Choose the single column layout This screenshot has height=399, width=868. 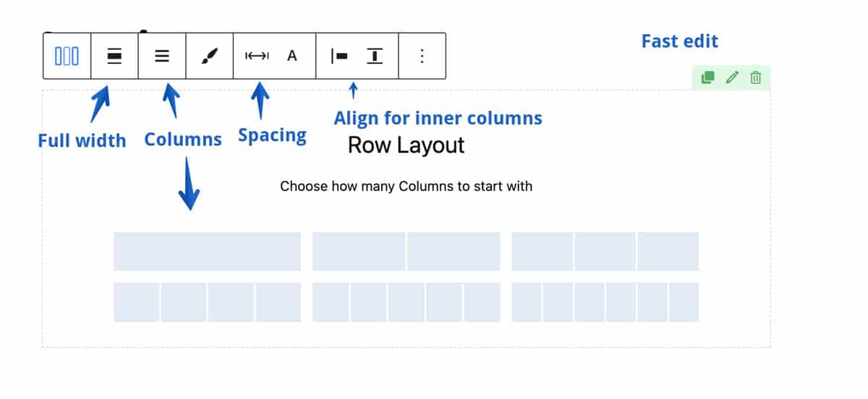207,251
